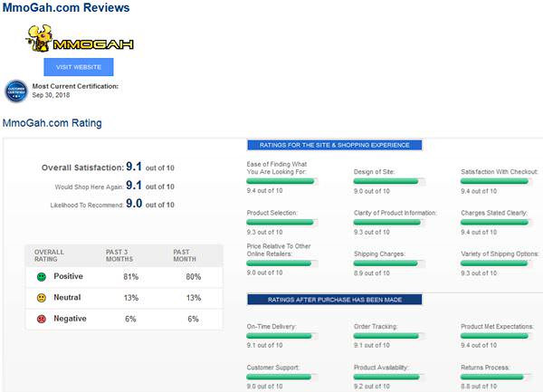Image resolution: width=543 pixels, height=392 pixels.
Task: Click the yellow Neutral face icon
Action: coord(42,298)
